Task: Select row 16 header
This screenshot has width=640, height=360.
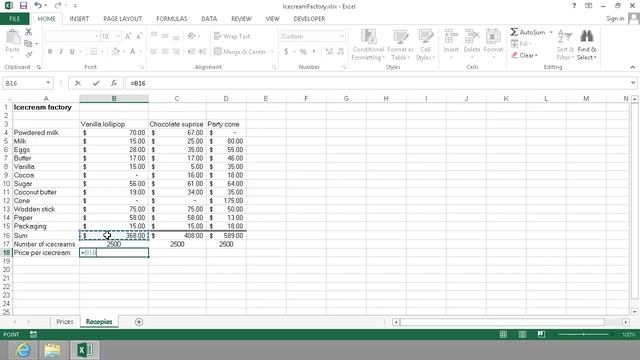Action: coord(6,236)
